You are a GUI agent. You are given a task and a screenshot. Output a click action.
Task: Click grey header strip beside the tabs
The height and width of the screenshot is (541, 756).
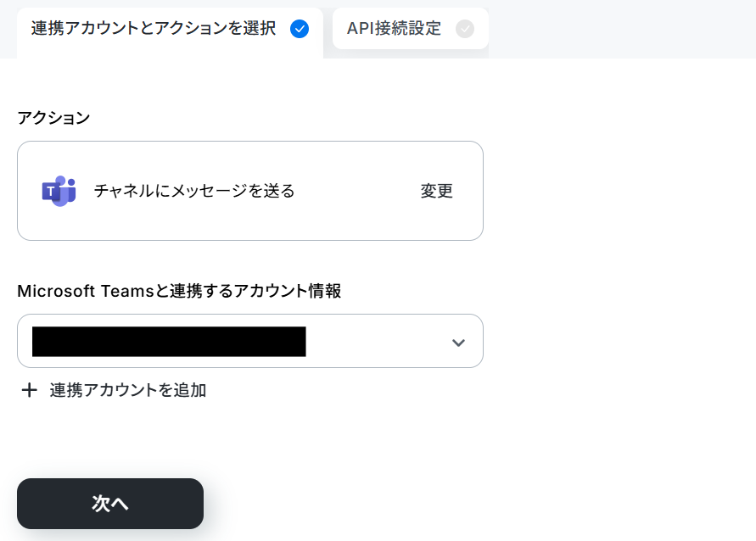tap(622, 29)
